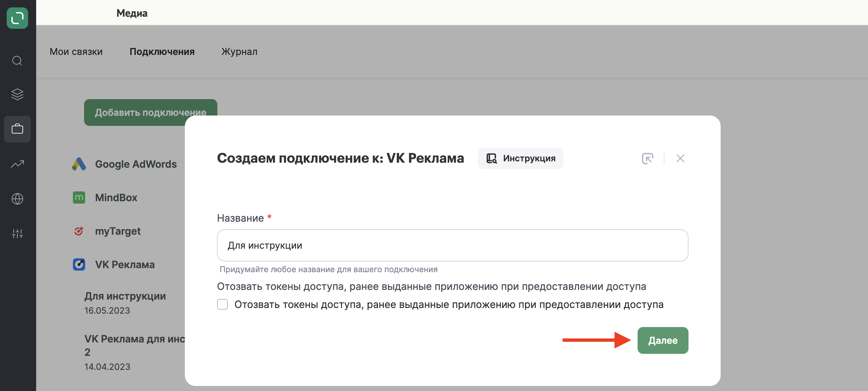The width and height of the screenshot is (868, 391).
Task: Click the VK Реклама logo icon
Action: tap(79, 264)
